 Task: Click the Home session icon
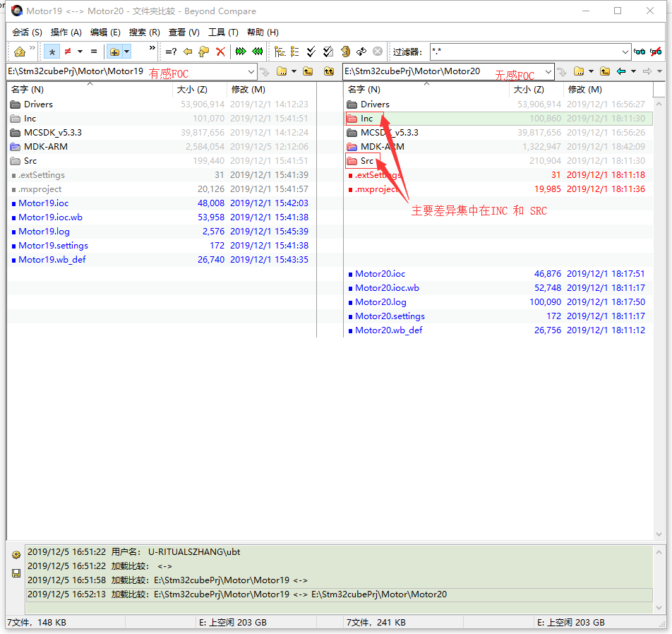pos(20,52)
